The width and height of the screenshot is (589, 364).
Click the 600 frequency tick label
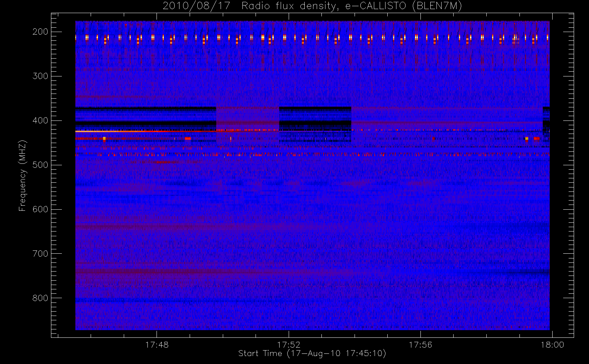tap(40, 209)
